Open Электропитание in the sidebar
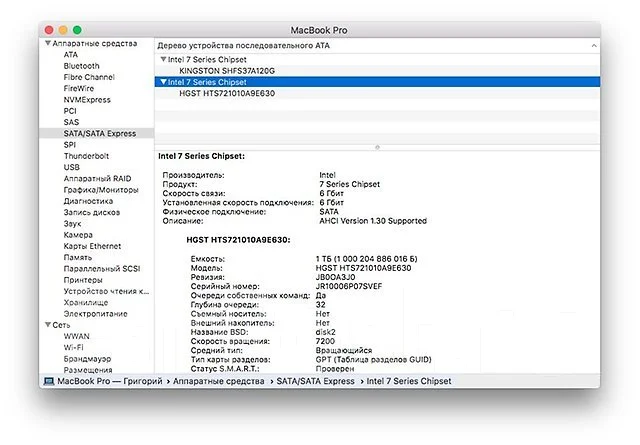Screen dimensions: 640x445 96,314
